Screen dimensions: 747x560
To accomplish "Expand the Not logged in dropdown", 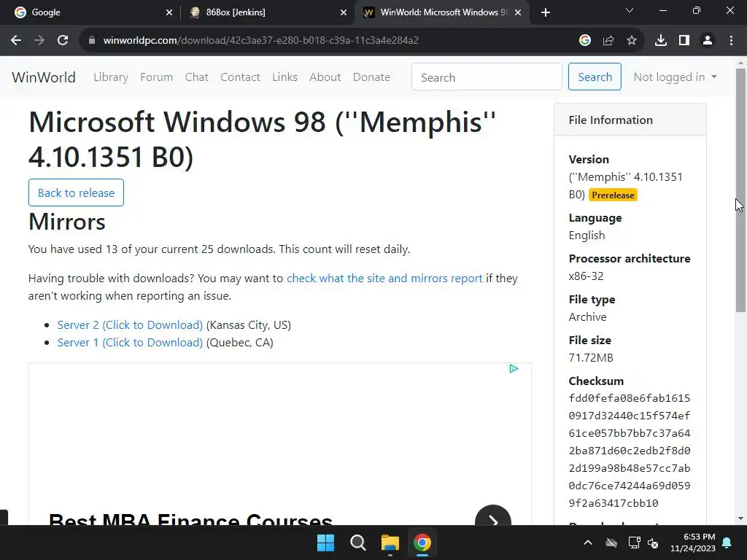I will click(675, 77).
